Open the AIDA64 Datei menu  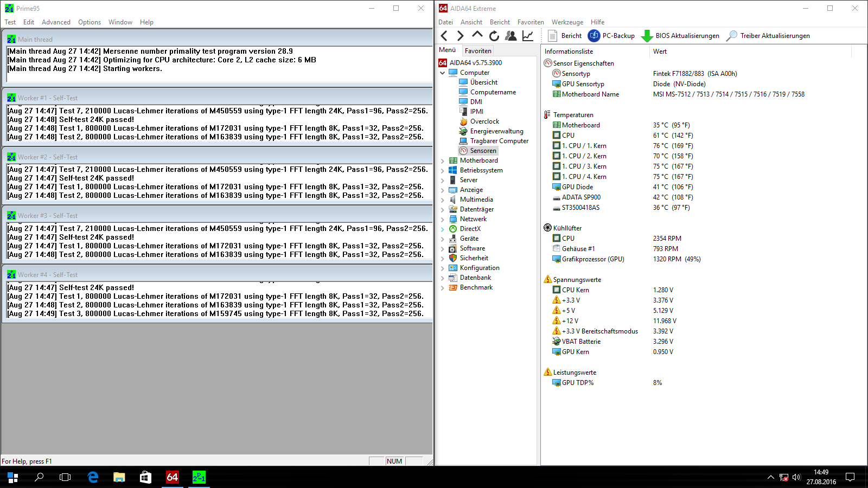click(445, 22)
